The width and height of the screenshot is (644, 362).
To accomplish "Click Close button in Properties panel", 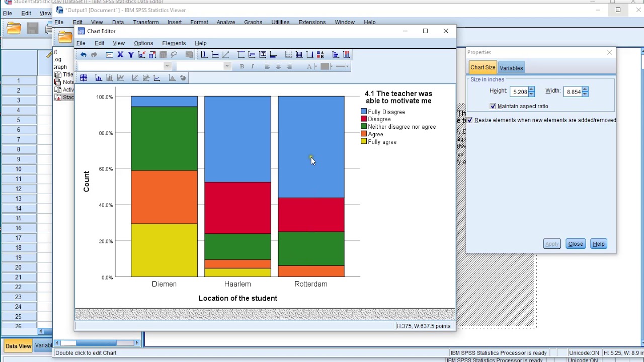I will coord(576,244).
